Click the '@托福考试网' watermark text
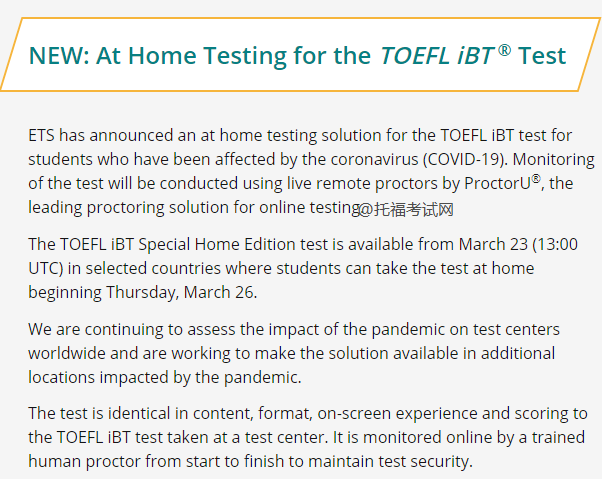The height and width of the screenshot is (479, 602). click(x=405, y=210)
